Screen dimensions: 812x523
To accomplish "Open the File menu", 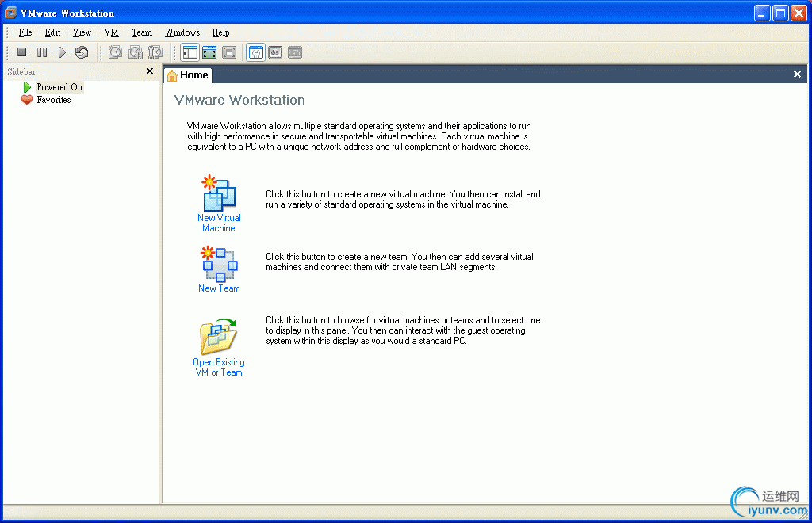I will 25,32.
